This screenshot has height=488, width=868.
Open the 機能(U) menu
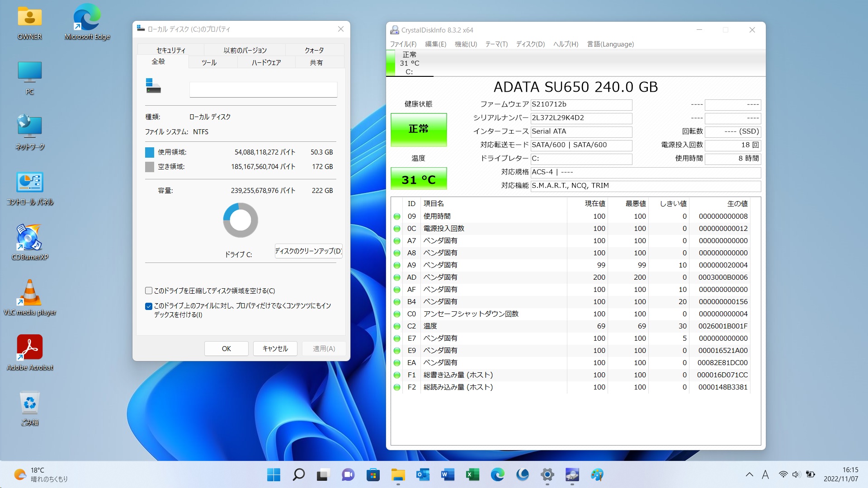[x=466, y=44]
